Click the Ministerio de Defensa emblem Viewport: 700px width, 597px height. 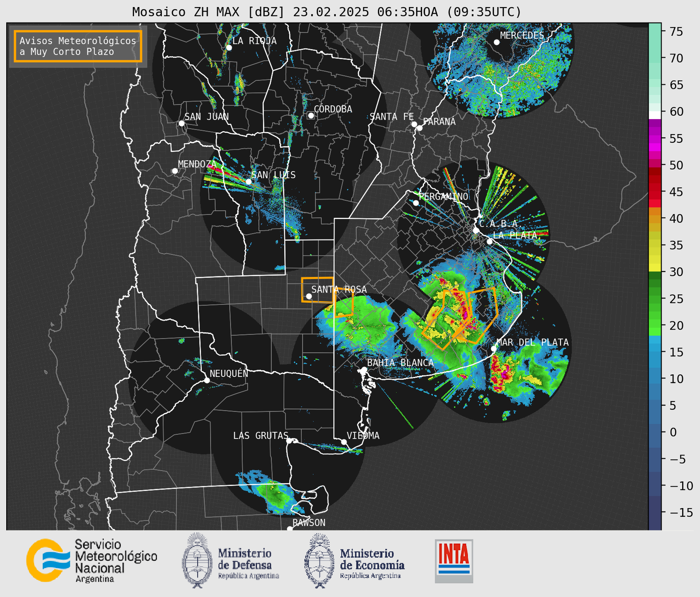coord(197,560)
